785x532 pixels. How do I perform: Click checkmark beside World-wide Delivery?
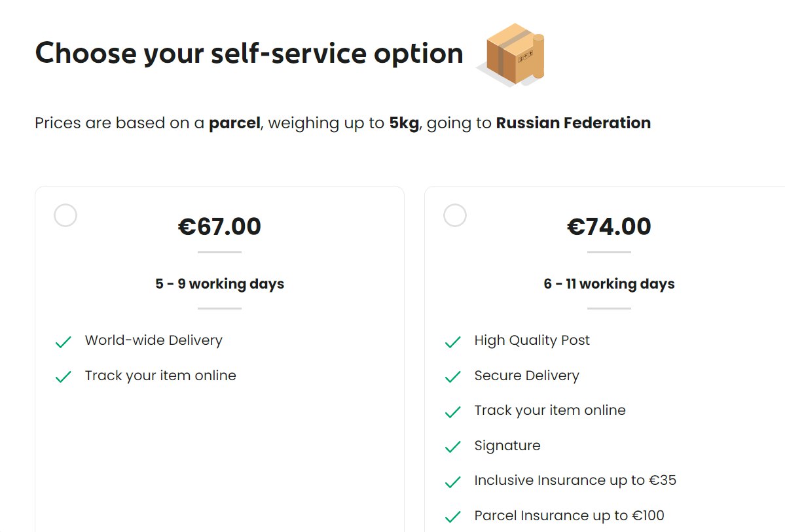(x=63, y=342)
